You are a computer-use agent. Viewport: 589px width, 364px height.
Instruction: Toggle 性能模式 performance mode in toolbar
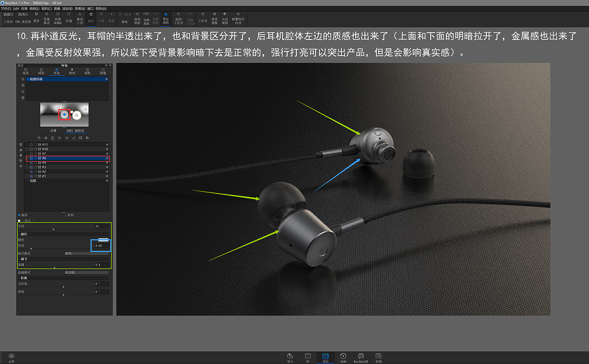point(46,18)
